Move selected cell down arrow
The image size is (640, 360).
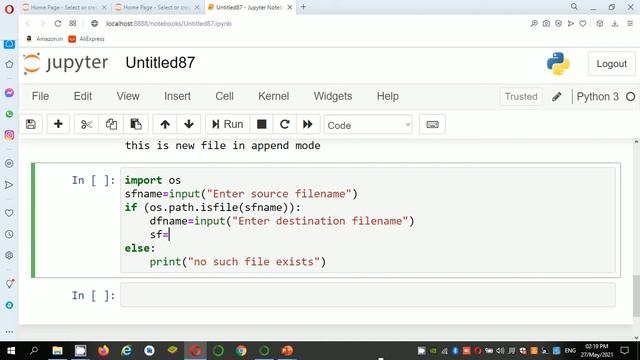[x=189, y=124]
